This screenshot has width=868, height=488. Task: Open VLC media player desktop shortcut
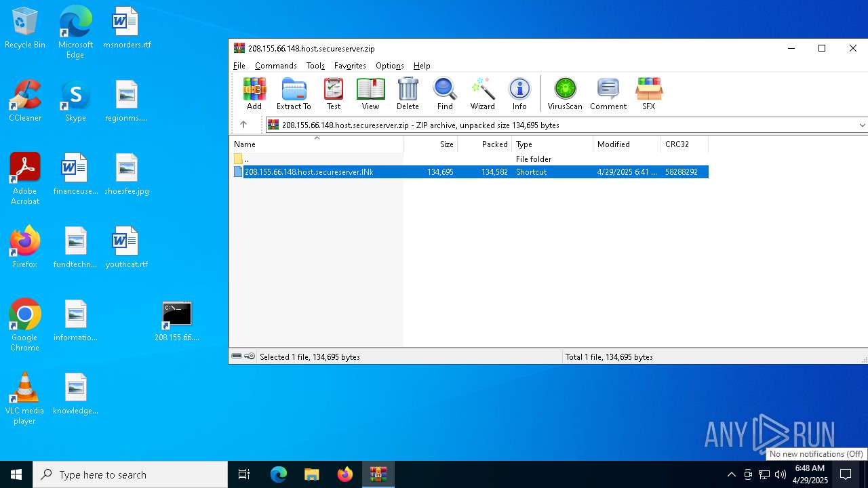25,399
